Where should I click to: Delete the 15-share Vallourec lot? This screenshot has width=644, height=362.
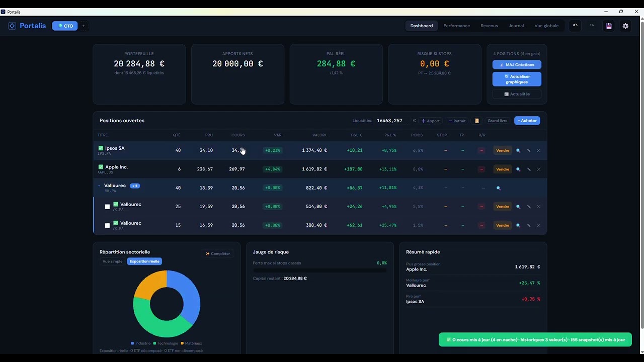(539, 225)
